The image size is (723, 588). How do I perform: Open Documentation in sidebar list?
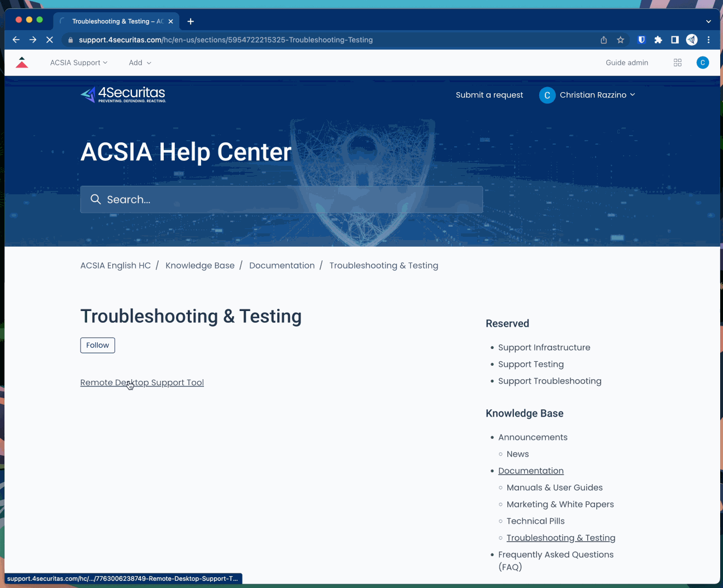(x=531, y=471)
